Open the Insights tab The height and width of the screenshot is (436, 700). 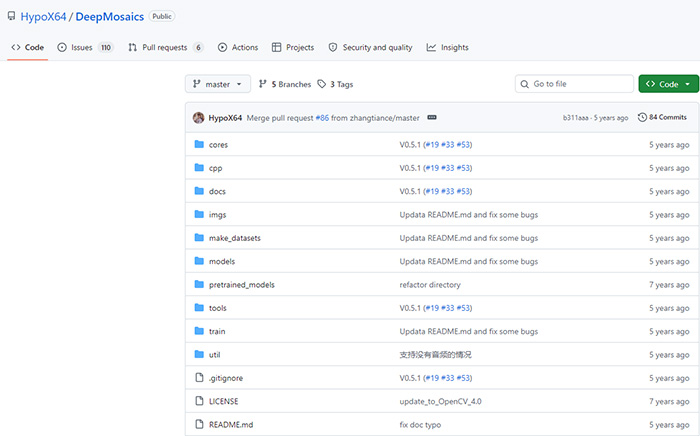coord(448,47)
